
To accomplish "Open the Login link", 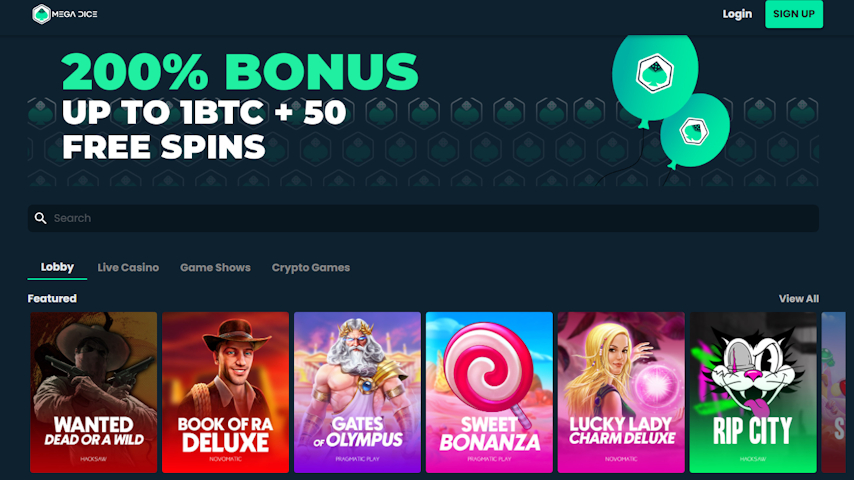I will click(x=737, y=14).
